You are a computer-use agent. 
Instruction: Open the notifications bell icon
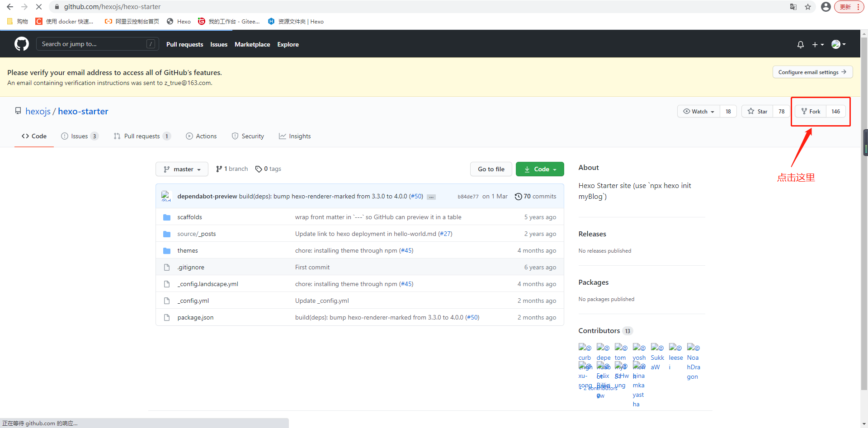800,44
